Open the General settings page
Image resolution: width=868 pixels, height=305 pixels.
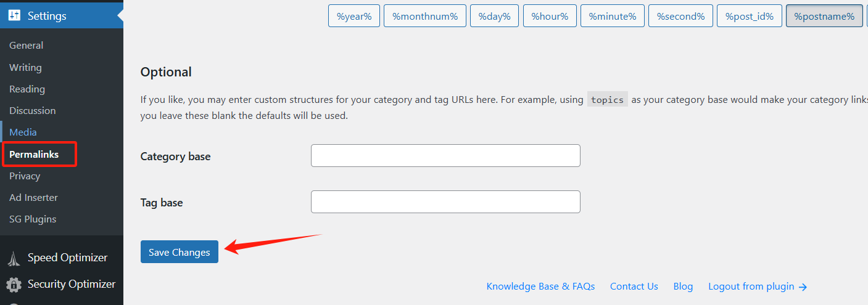click(x=26, y=46)
